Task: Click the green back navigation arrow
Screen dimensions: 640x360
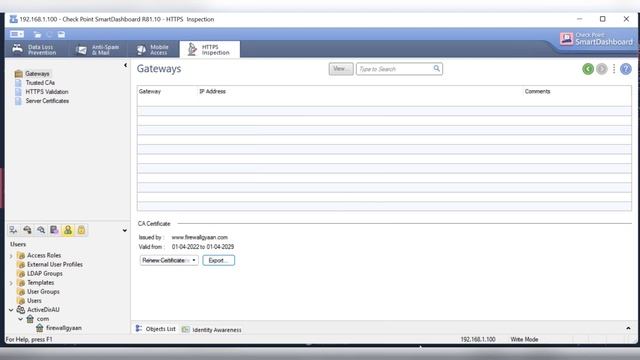Action: click(588, 69)
